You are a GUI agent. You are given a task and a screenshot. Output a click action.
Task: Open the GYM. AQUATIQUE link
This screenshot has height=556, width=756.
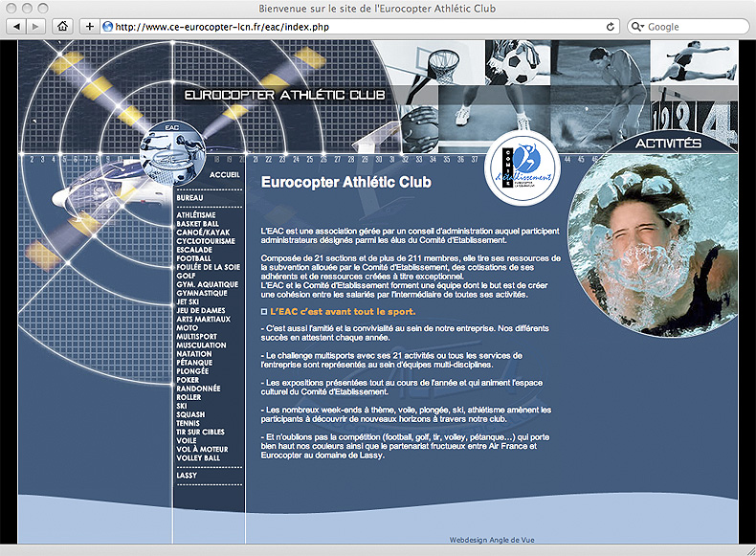pos(207,284)
